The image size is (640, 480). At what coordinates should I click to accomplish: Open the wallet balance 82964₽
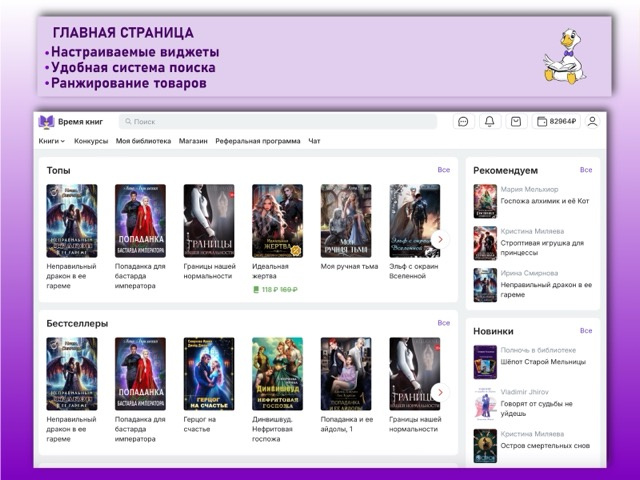(x=556, y=122)
